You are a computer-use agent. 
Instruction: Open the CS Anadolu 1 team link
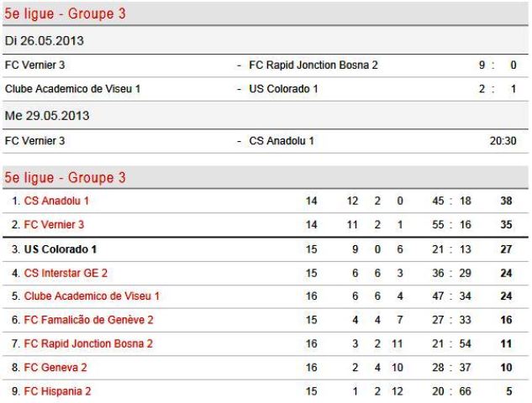(56, 201)
